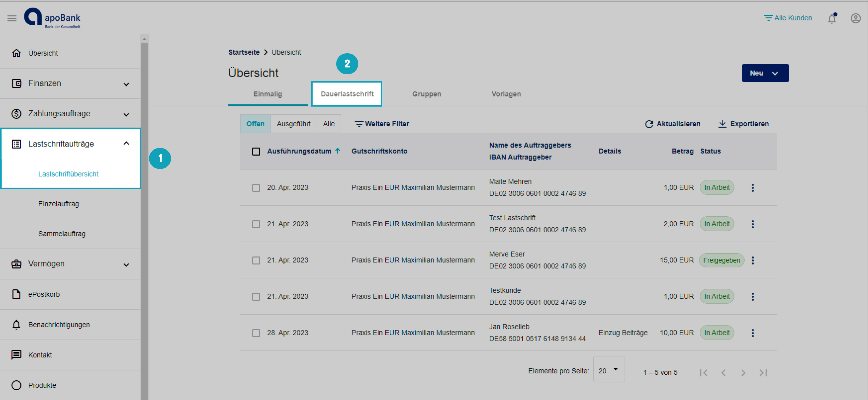
Task: Switch to the Einmalig tab
Action: tap(267, 94)
